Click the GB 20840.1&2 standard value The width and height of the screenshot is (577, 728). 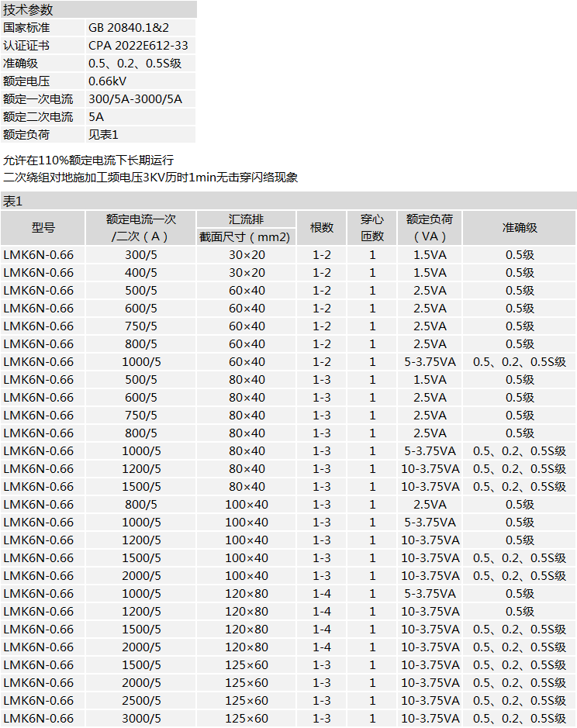(129, 28)
